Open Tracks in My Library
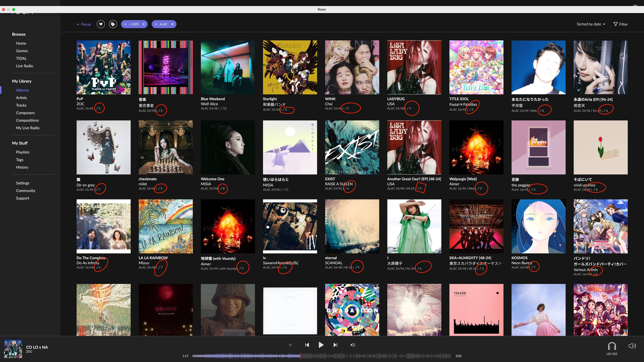The image size is (644, 362). click(21, 105)
